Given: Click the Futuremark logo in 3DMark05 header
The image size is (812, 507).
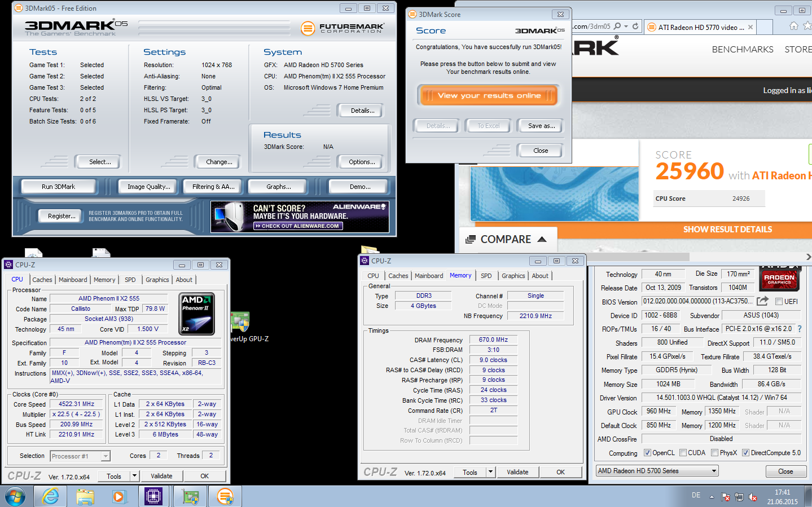Looking at the screenshot, I should (x=344, y=28).
